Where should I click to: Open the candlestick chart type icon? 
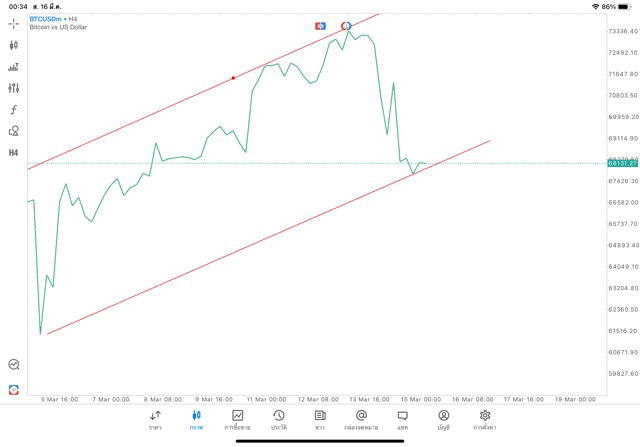[14, 45]
